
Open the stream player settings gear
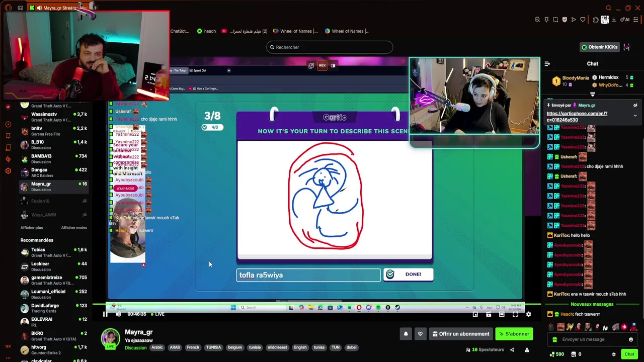(x=528, y=314)
